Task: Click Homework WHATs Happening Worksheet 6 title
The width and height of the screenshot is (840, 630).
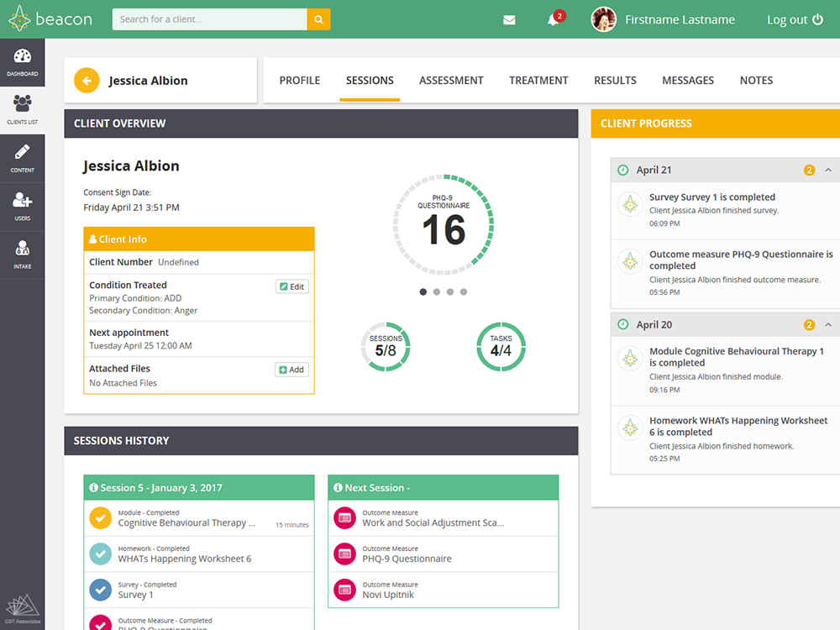Action: point(738,427)
